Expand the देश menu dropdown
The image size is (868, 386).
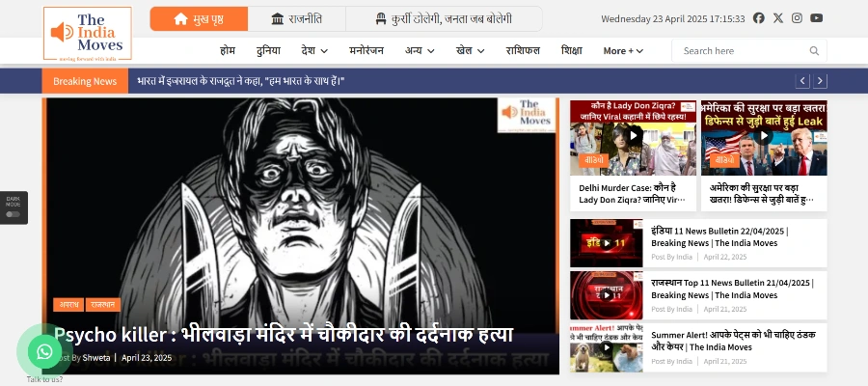(314, 51)
